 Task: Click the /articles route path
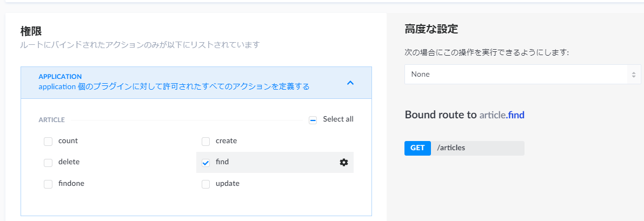point(451,148)
